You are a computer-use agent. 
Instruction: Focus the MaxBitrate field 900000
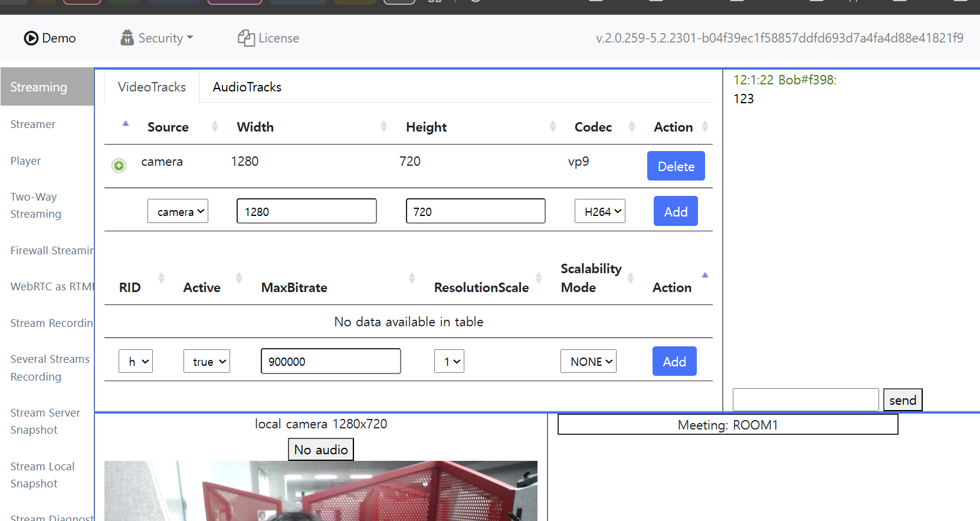coord(331,361)
